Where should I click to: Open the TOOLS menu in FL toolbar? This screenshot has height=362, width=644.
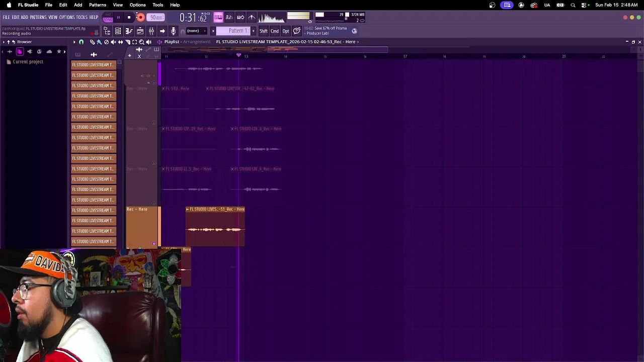pyautogui.click(x=82, y=18)
